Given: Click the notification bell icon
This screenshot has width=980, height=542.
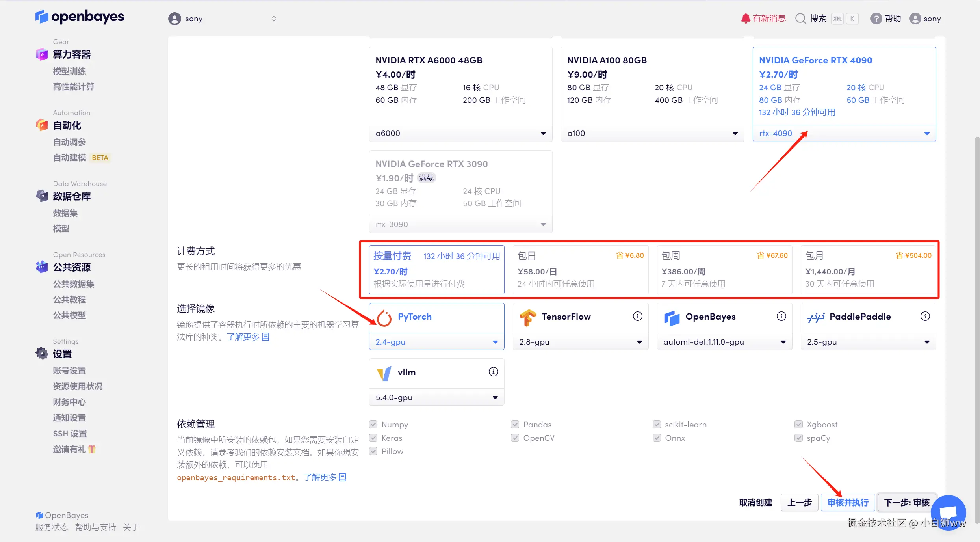Looking at the screenshot, I should point(745,19).
